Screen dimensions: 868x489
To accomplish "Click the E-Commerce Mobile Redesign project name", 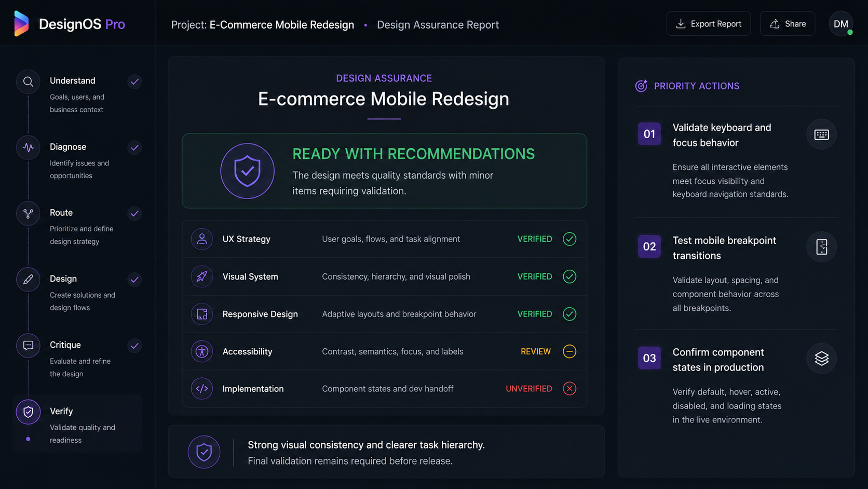I will click(x=282, y=25).
